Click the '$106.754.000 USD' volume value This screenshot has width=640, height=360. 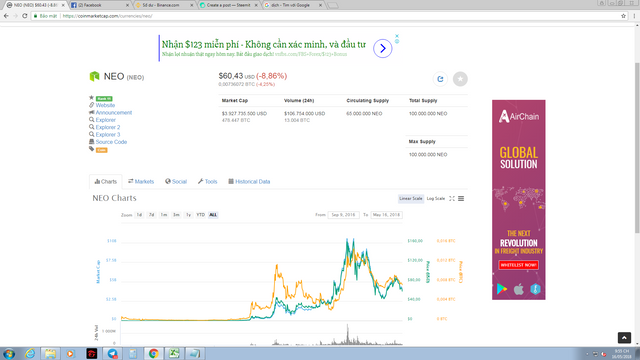click(x=304, y=113)
